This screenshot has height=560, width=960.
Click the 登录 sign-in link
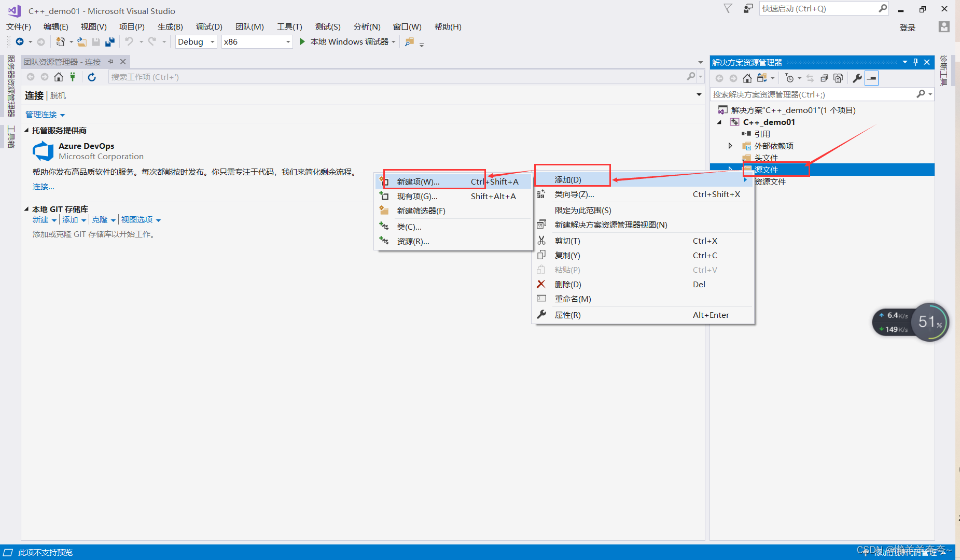pos(908,27)
